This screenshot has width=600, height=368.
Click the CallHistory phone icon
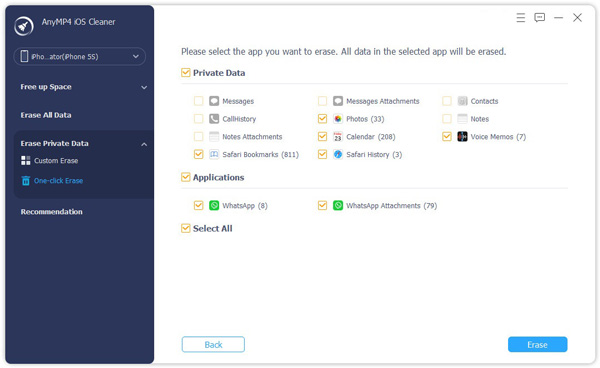214,119
